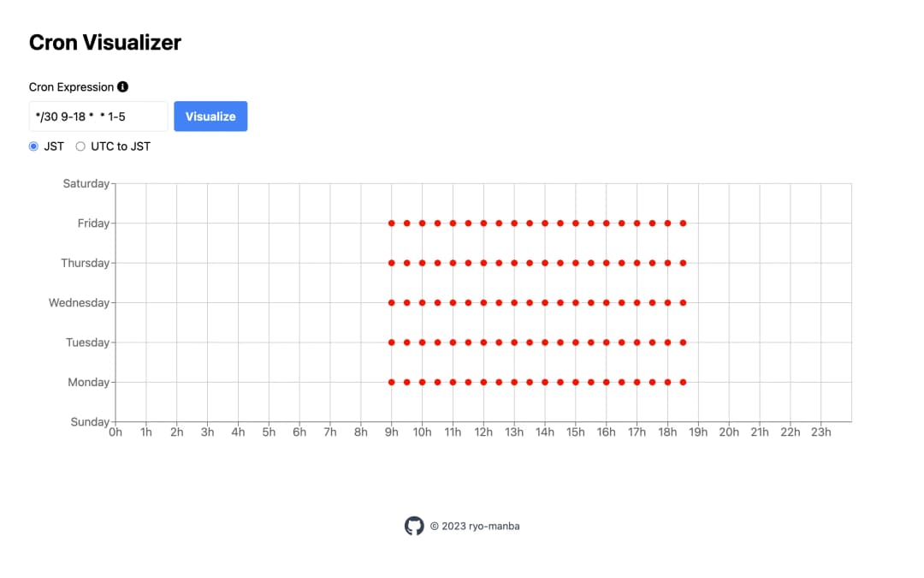
Task: Click the Wednesday y-axis label
Action: point(79,302)
